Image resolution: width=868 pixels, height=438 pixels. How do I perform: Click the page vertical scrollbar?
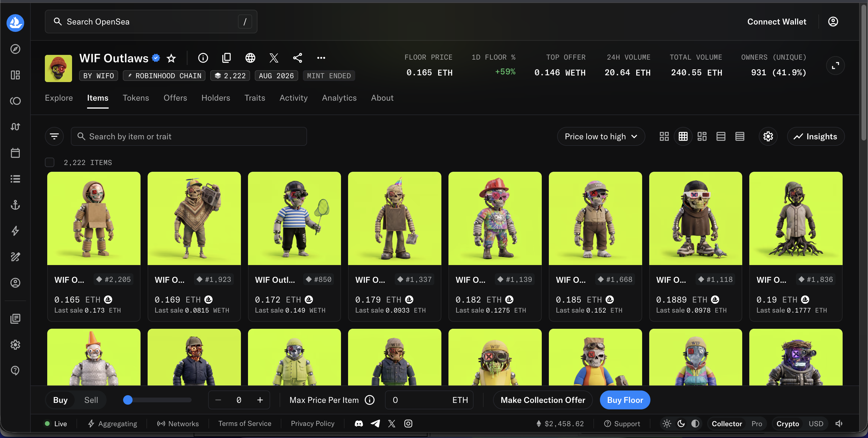click(864, 72)
